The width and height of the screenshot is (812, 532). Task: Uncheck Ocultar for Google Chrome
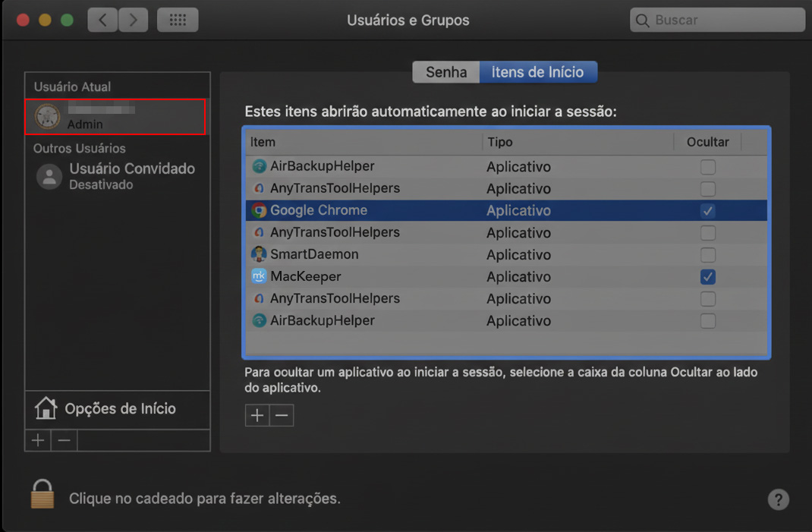coord(707,210)
